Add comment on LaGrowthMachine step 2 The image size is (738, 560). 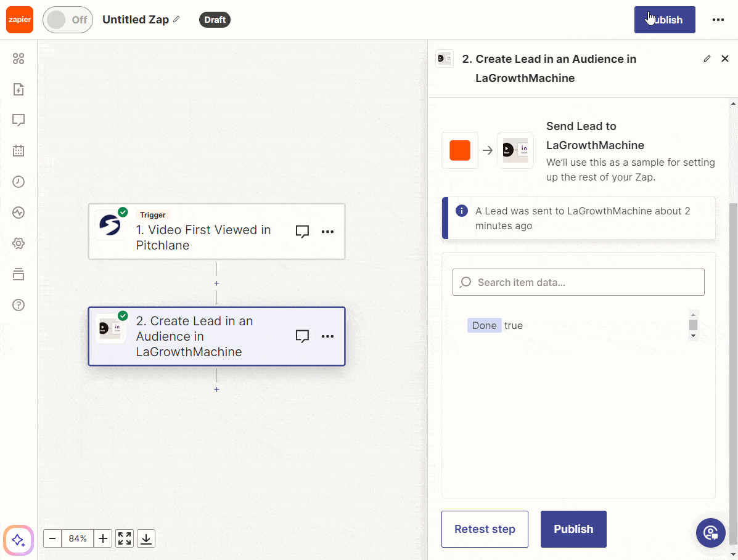[302, 336]
